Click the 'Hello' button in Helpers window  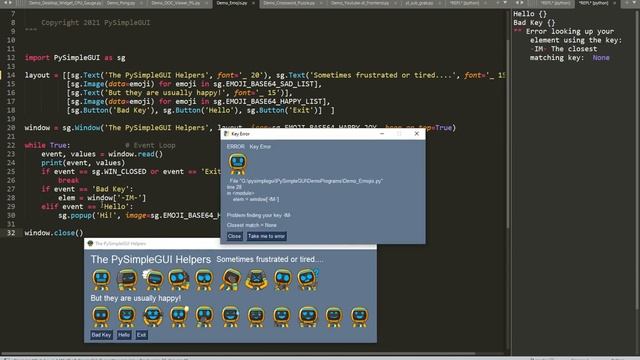click(124, 335)
